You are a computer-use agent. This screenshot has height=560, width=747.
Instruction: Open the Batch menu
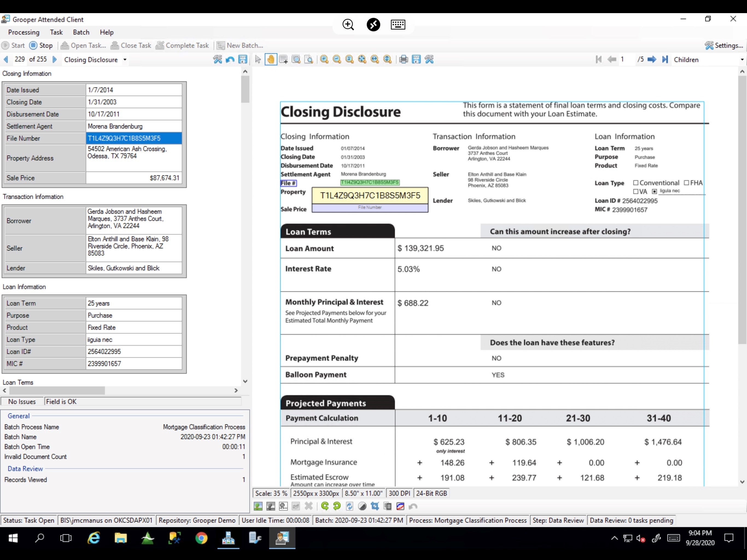[81, 32]
